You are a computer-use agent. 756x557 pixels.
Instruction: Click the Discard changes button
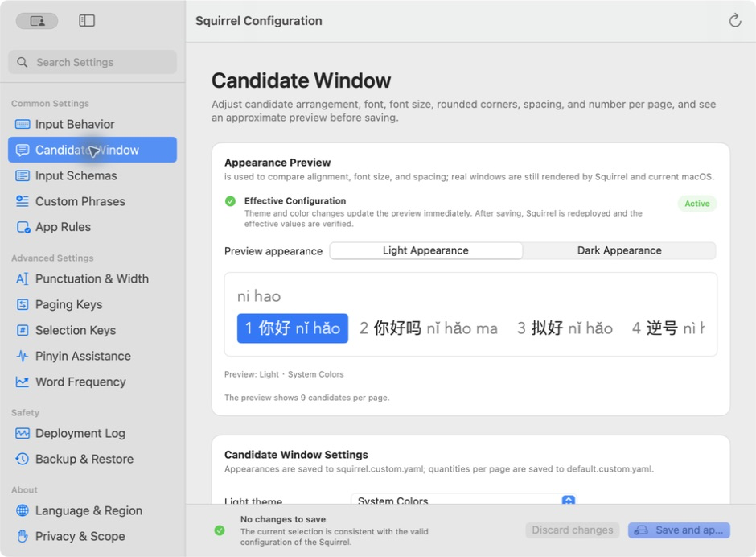(573, 530)
